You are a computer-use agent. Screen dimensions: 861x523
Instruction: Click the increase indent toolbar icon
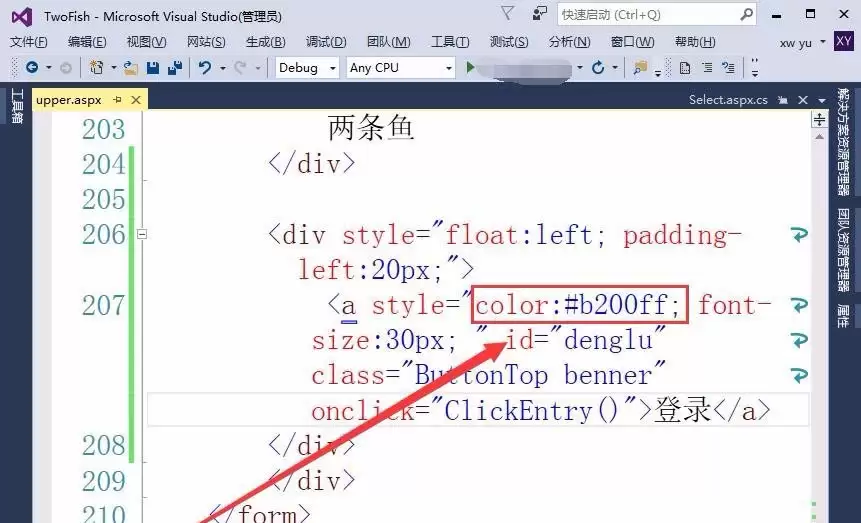(707, 68)
